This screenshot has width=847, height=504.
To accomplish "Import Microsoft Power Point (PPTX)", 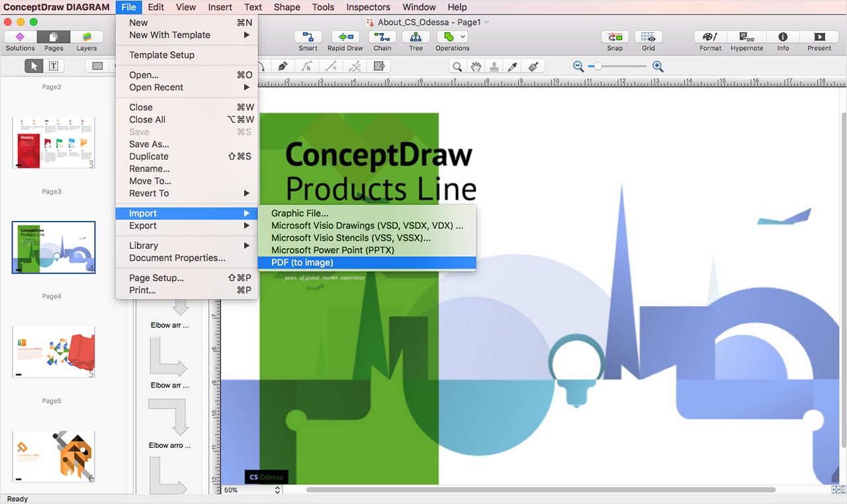I will tap(367, 250).
